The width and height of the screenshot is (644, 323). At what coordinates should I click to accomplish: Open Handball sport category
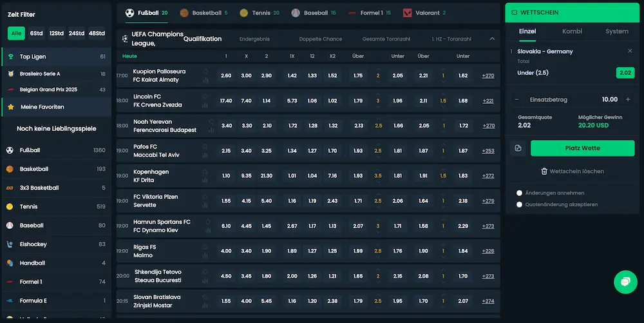click(56, 263)
